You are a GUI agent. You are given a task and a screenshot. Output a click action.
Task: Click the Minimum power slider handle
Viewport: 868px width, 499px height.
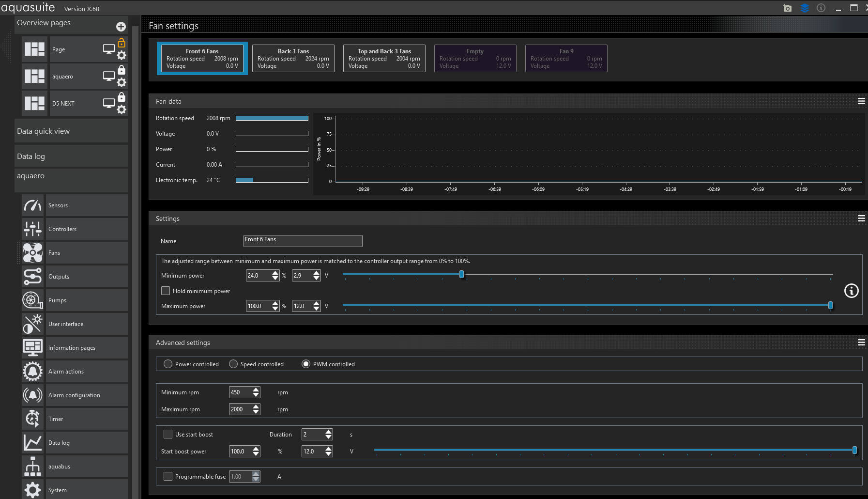point(461,275)
